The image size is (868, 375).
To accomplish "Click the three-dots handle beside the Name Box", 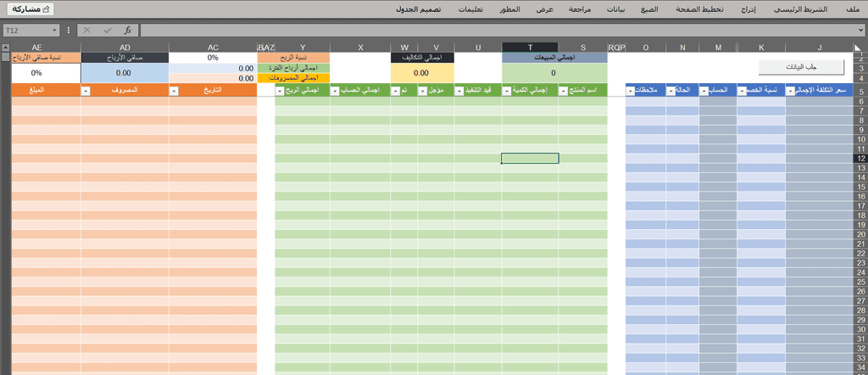I will tap(69, 31).
